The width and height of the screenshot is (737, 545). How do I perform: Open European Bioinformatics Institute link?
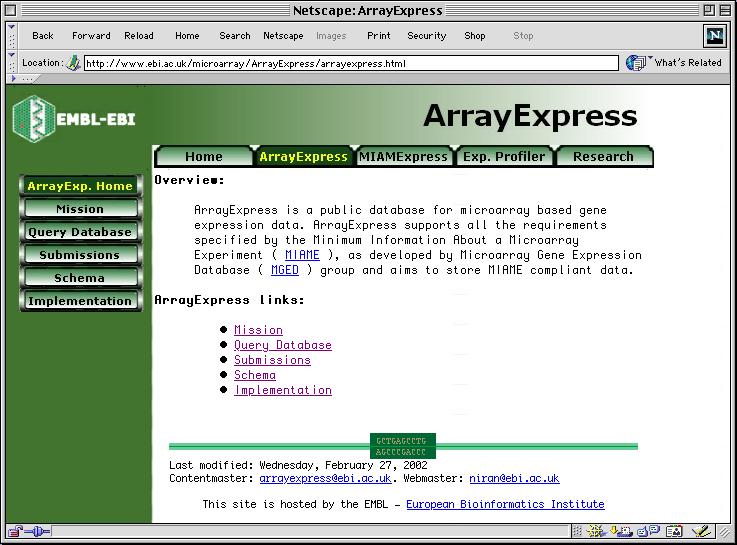505,504
